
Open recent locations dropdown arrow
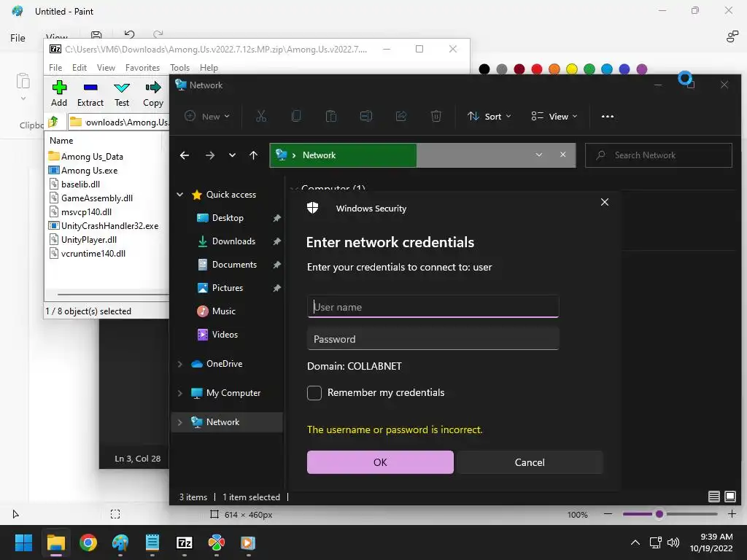pos(232,155)
